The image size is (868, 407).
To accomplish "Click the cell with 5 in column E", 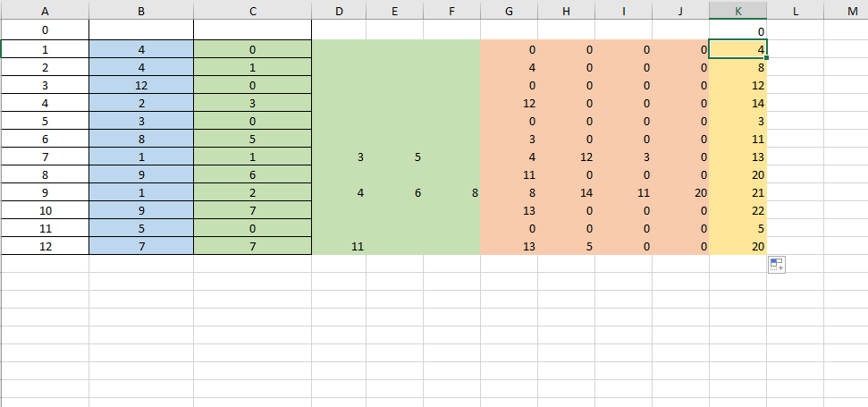I will [x=394, y=157].
